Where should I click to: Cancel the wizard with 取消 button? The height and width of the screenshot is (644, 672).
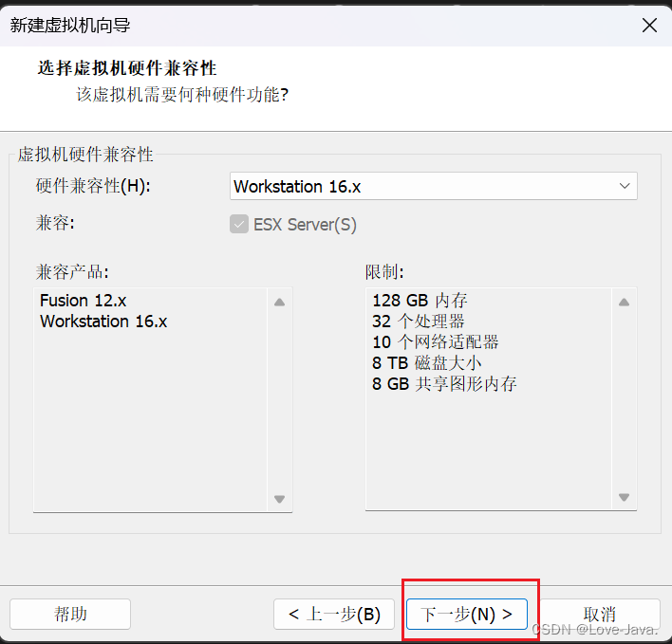600,615
